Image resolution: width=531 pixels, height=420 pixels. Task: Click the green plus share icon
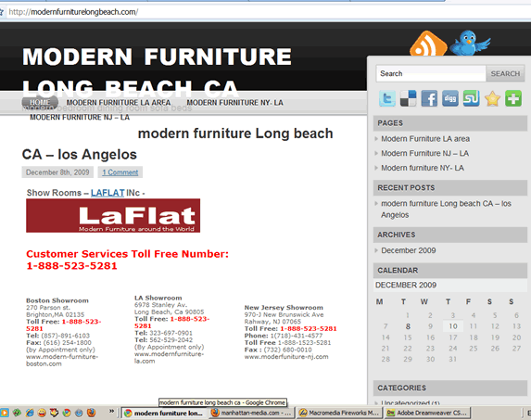(513, 98)
